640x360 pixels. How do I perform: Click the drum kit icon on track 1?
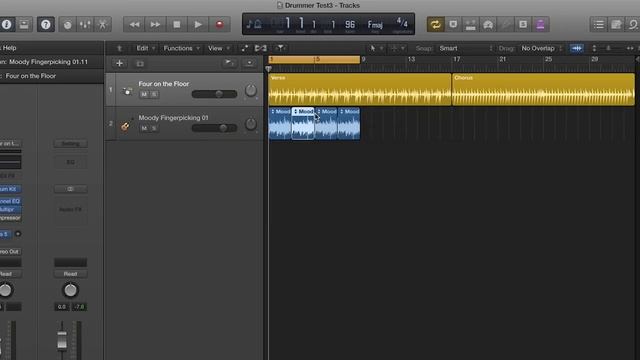(127, 91)
